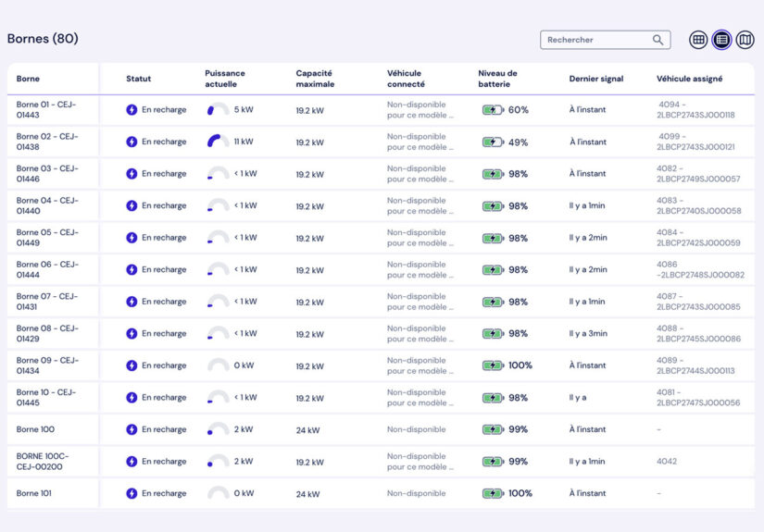Switch to the map view
The image size is (764, 532).
(745, 40)
